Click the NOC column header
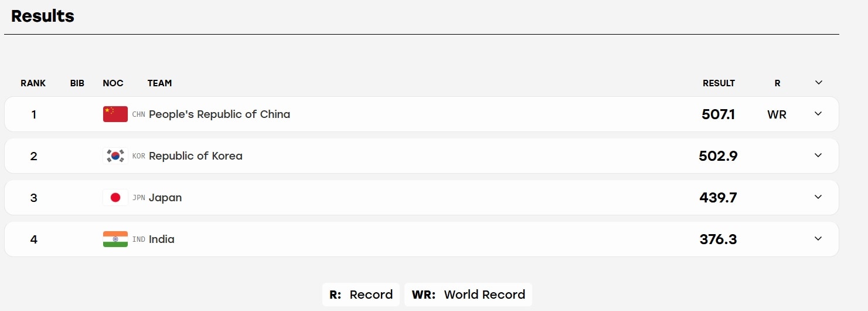868x311 pixels. pyautogui.click(x=113, y=83)
